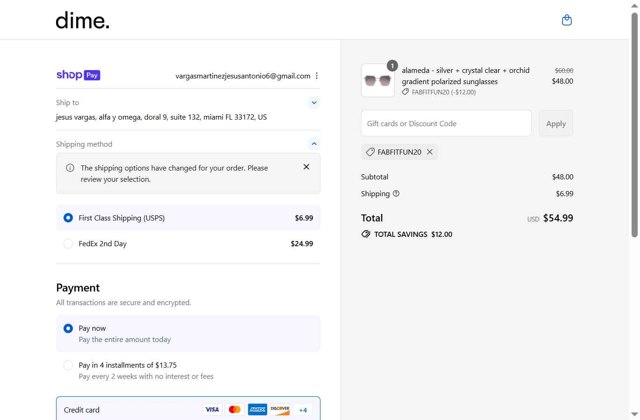The image size is (640, 420).
Task: Focus the Gift cards or Discount Code field
Action: pyautogui.click(x=446, y=123)
